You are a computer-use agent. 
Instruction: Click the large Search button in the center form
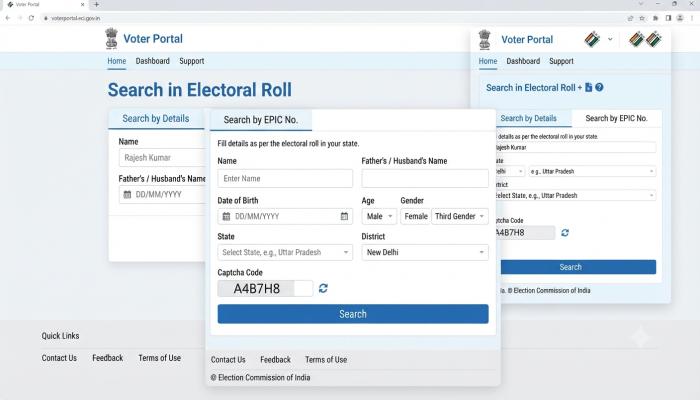click(x=353, y=314)
